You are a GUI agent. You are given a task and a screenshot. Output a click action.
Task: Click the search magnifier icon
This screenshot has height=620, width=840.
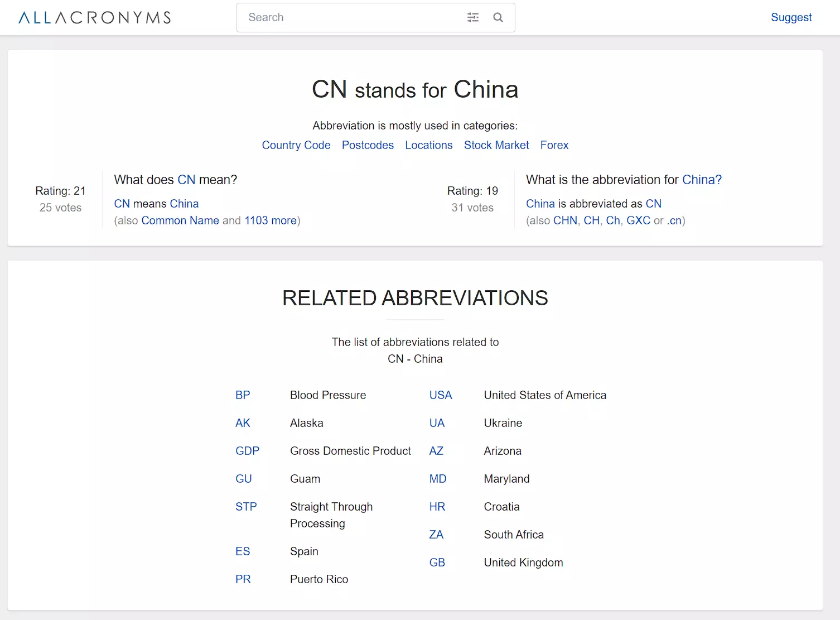click(x=498, y=18)
